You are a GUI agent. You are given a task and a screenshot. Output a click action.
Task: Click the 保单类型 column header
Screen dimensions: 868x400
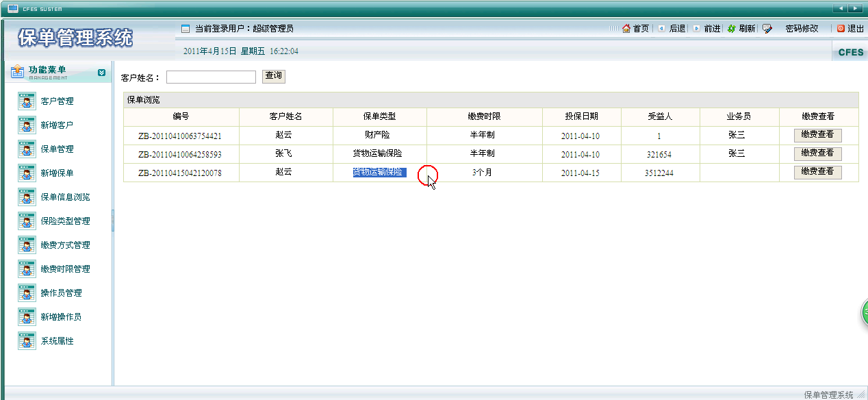pos(380,117)
